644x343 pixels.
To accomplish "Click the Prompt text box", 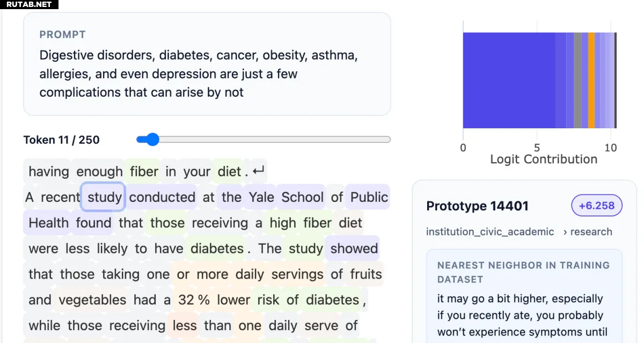I will pos(207,64).
